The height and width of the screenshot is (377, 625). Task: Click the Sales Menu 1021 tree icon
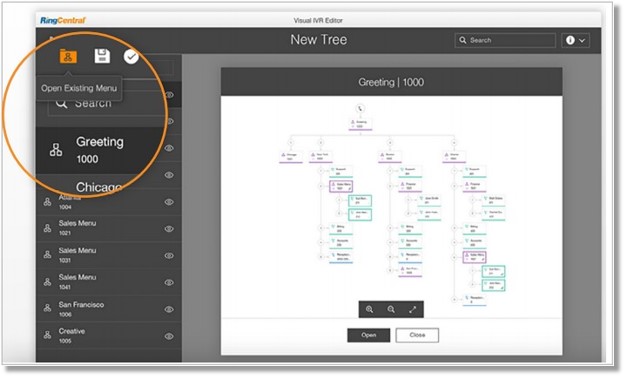[x=47, y=228]
